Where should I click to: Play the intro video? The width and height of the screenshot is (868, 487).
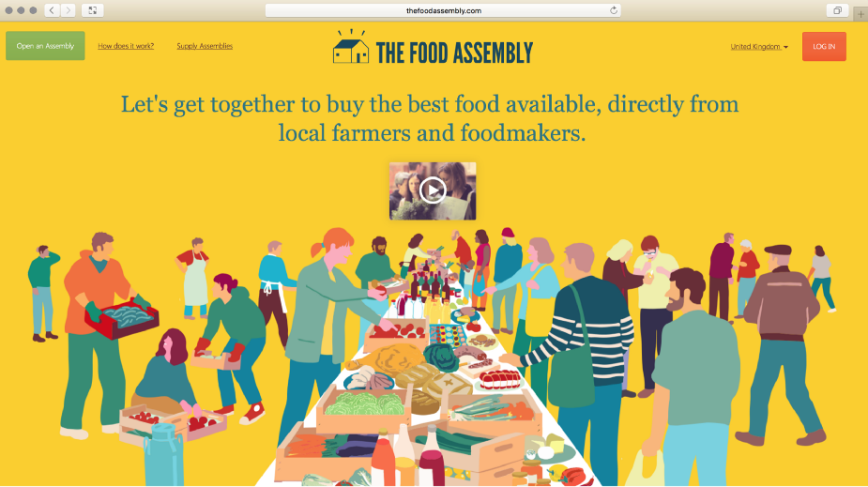pyautogui.click(x=433, y=190)
